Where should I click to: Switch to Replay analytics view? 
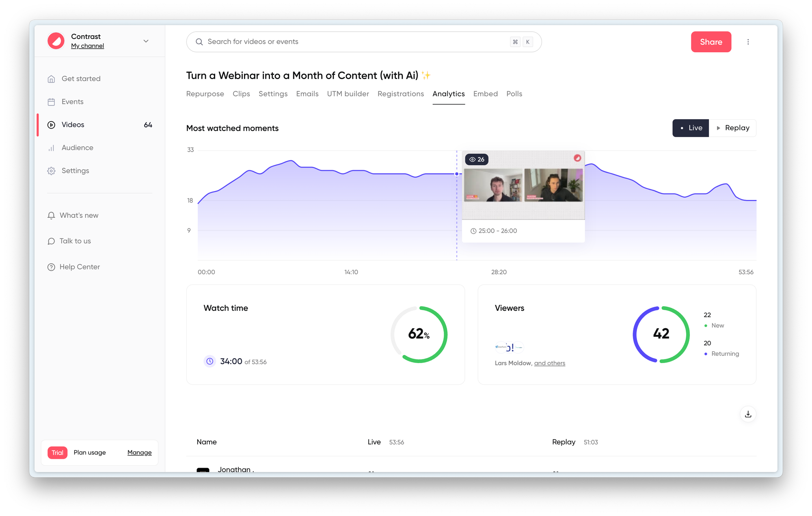coord(733,128)
